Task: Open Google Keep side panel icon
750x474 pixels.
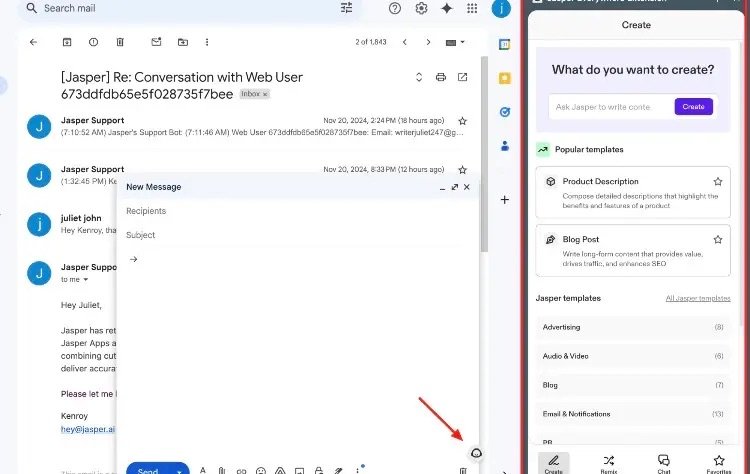Action: click(x=504, y=78)
